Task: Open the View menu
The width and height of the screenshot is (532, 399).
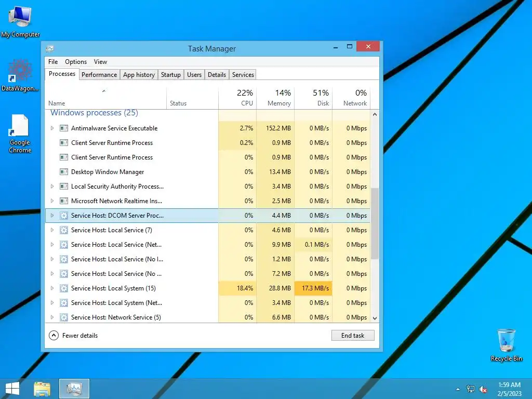Action: [100, 62]
